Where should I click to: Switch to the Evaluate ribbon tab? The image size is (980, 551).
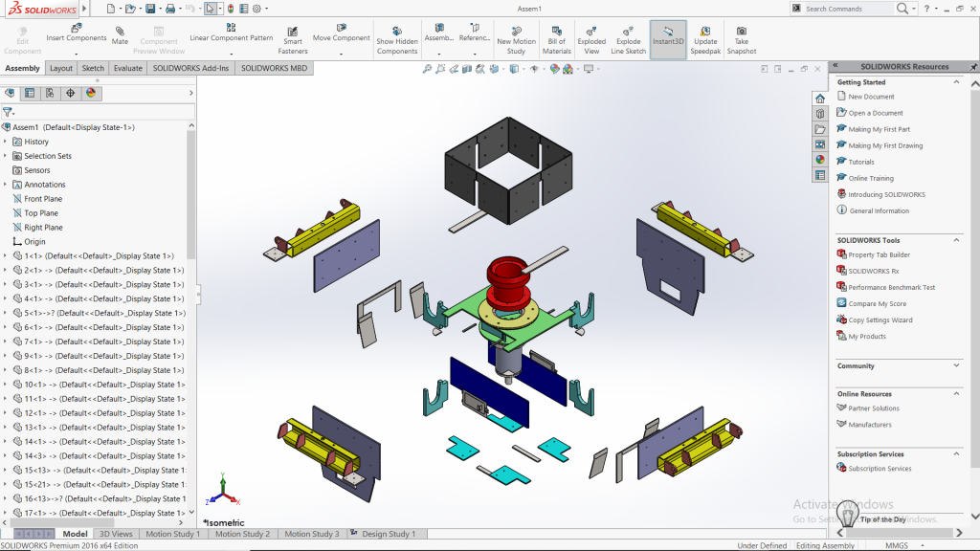click(x=127, y=68)
